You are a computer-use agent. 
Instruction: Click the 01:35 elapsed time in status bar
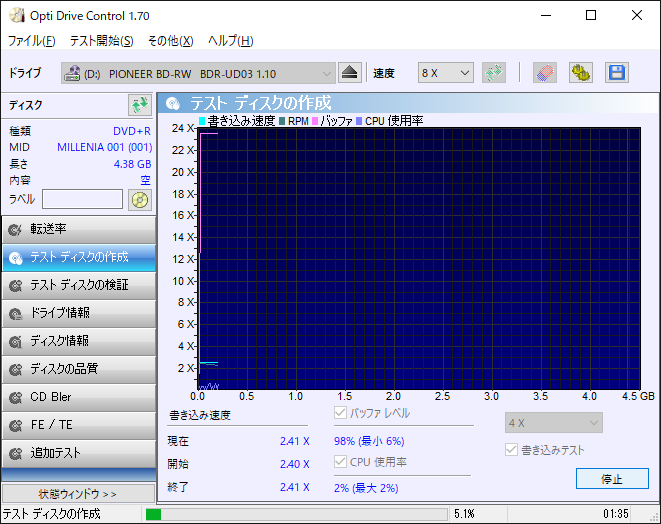pyautogui.click(x=615, y=513)
